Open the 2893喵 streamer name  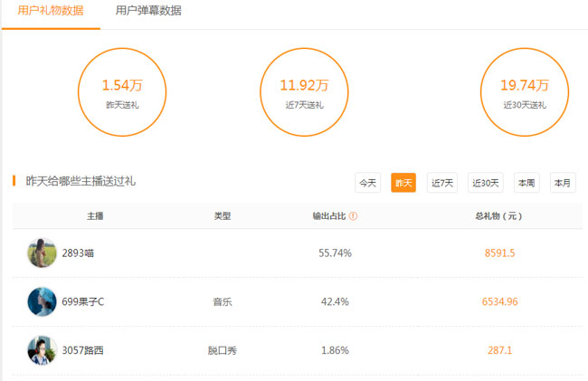click(x=78, y=253)
